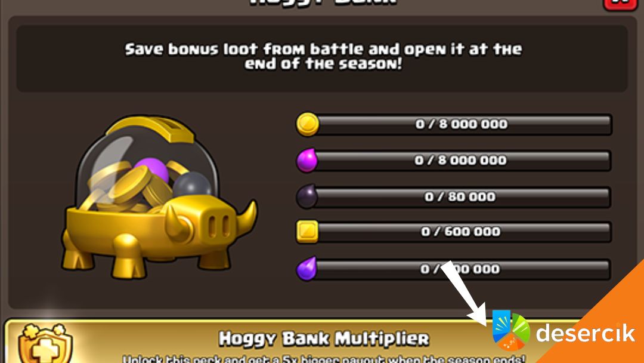The width and height of the screenshot is (644, 363).
Task: Click the 'Save bonus loot' description box
Action: (321, 58)
